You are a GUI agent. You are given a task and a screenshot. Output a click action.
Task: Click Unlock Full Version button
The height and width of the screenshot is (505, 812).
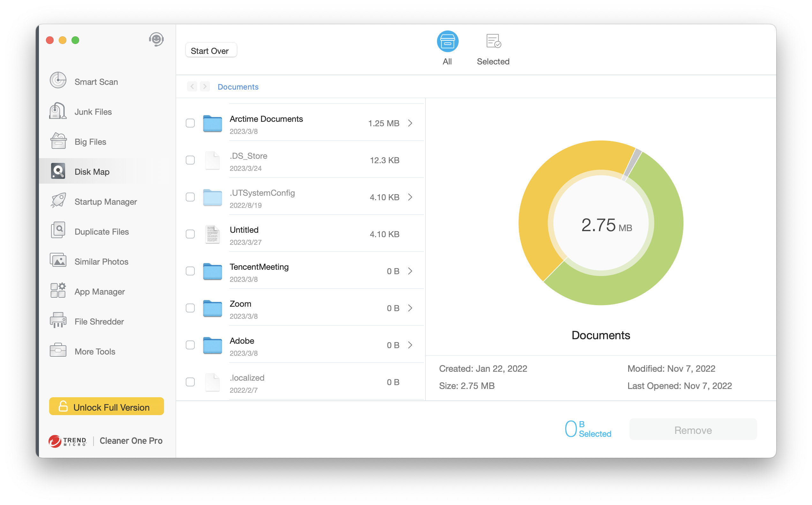[106, 406]
